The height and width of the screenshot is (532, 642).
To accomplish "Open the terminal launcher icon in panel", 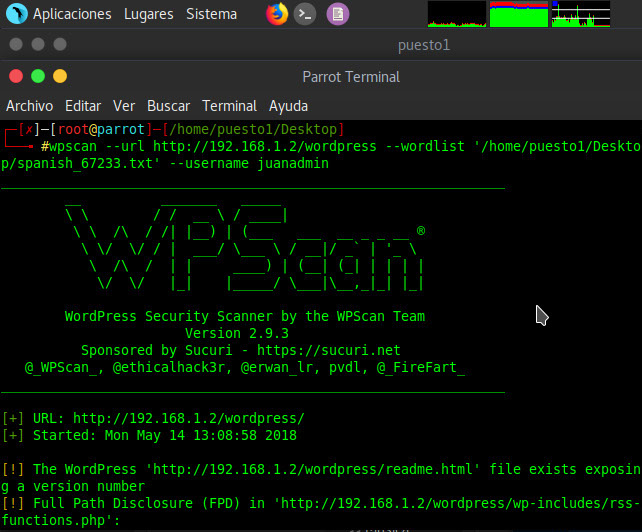I will tap(307, 14).
